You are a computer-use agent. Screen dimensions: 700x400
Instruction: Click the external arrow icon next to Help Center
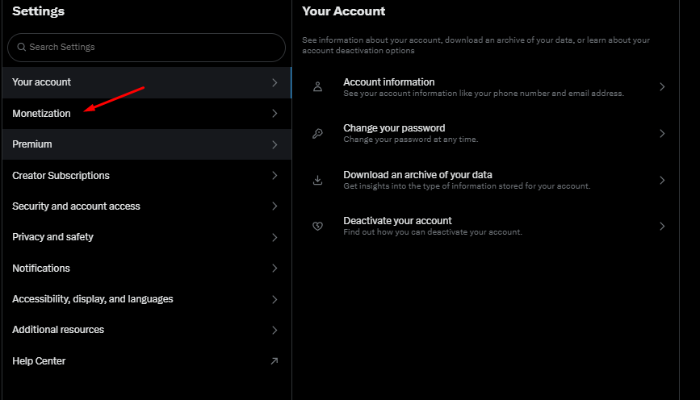click(x=274, y=361)
